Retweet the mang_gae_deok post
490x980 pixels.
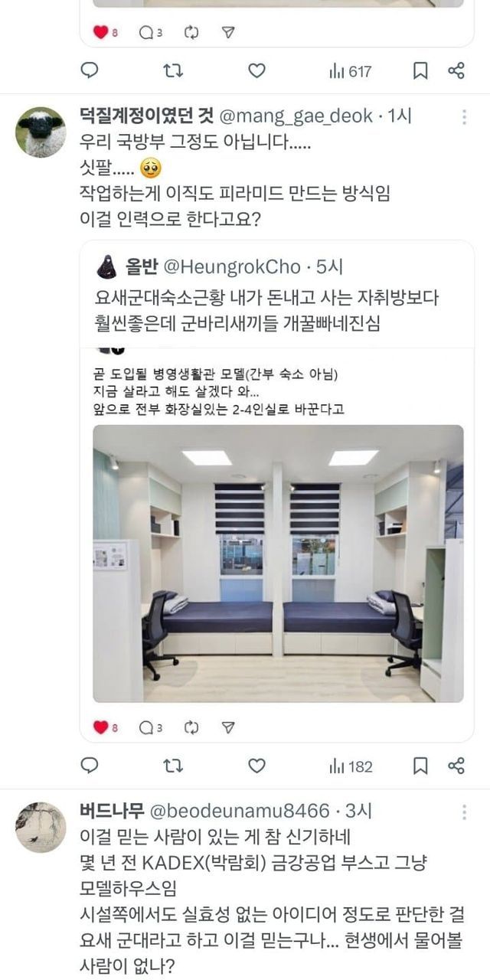174,766
